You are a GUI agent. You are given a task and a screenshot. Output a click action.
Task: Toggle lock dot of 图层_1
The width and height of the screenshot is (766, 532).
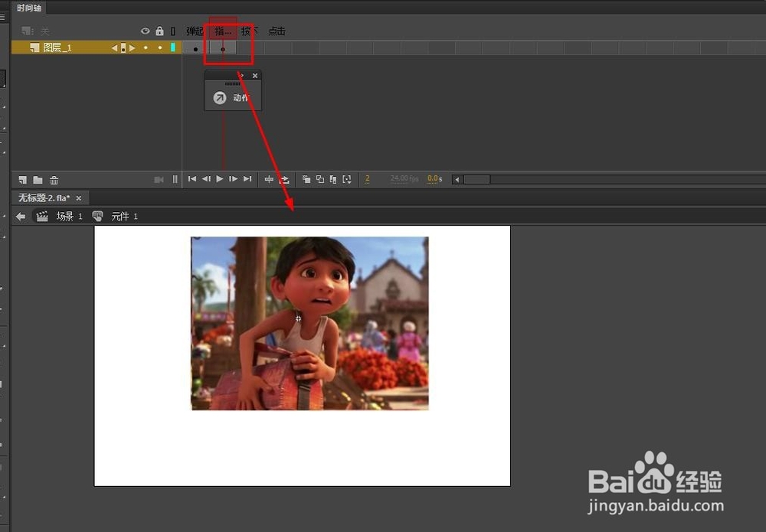coord(160,47)
